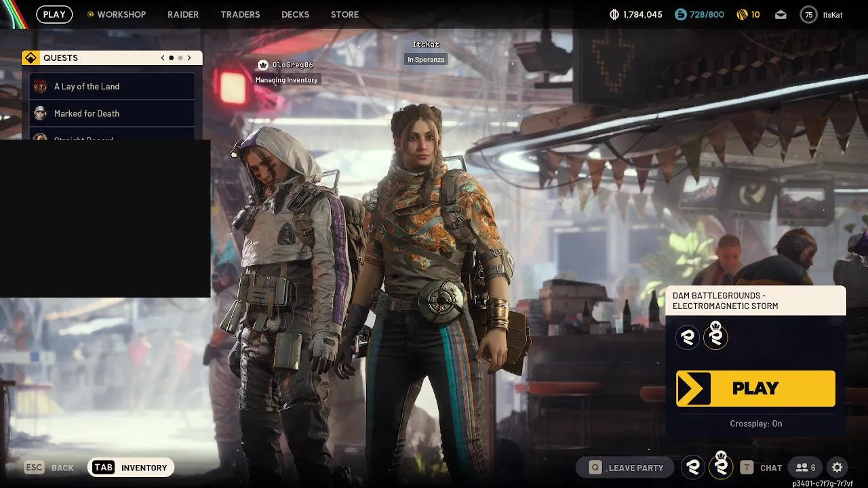
Task: Open ItsKat profile name
Action: (x=833, y=14)
